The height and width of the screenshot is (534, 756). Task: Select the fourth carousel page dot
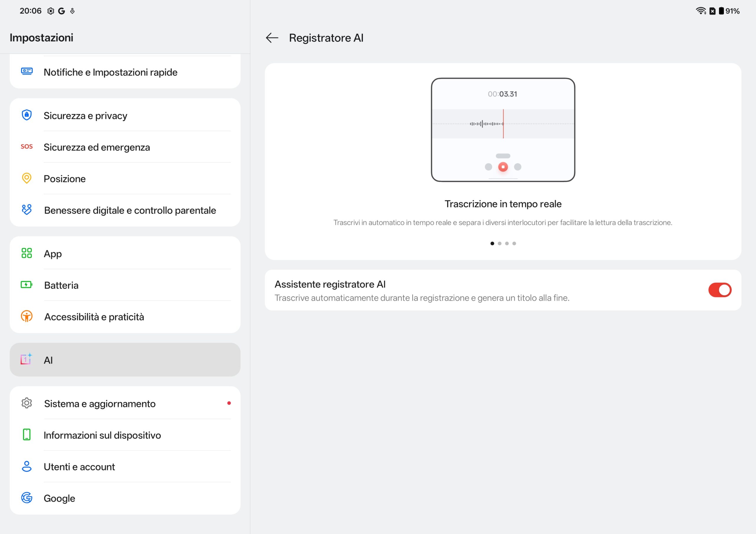(x=514, y=243)
